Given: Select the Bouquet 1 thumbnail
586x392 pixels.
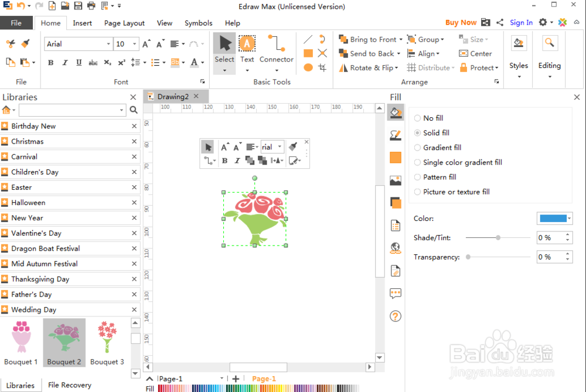Looking at the screenshot, I should (21, 343).
